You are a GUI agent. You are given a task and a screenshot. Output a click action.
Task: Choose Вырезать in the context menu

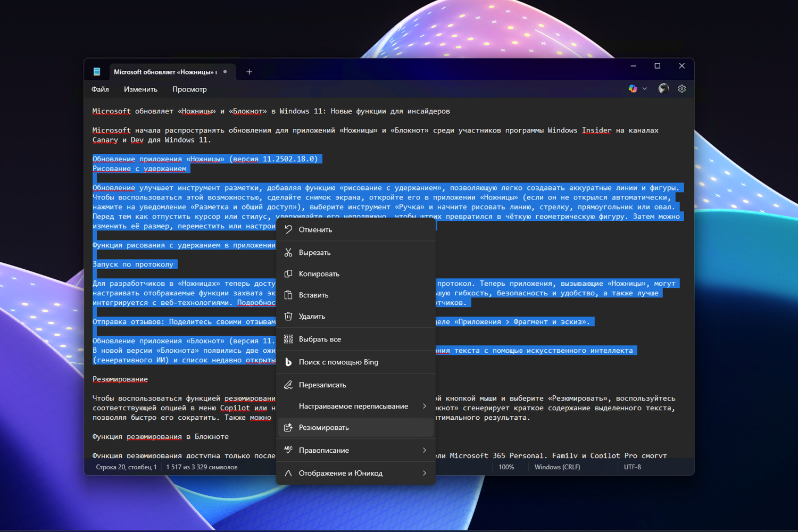[x=356, y=253]
